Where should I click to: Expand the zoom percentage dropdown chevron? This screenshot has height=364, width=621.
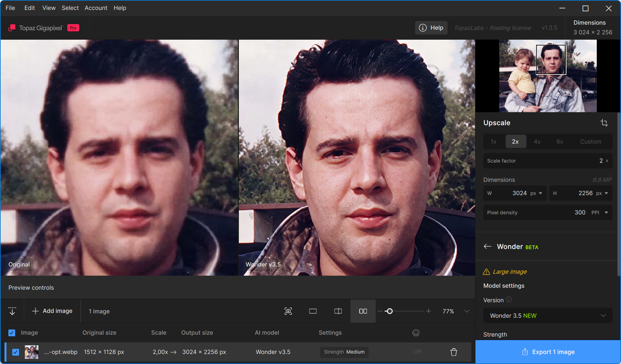click(467, 311)
